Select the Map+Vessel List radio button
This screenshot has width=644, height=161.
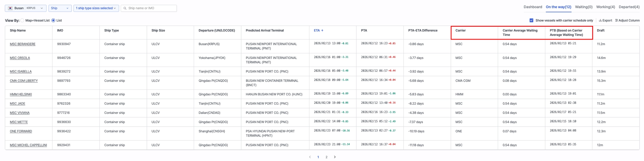point(22,21)
